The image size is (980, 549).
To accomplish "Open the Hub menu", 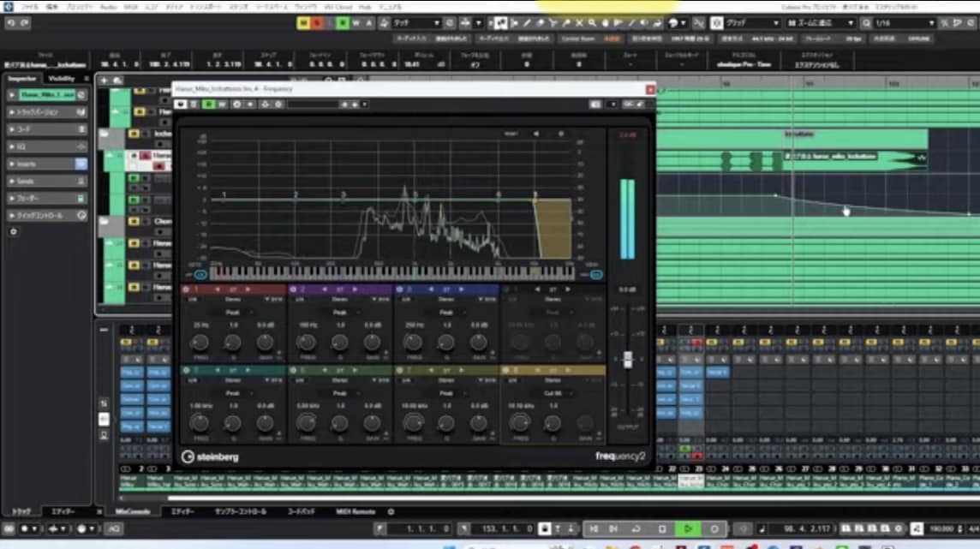I will [366, 7].
